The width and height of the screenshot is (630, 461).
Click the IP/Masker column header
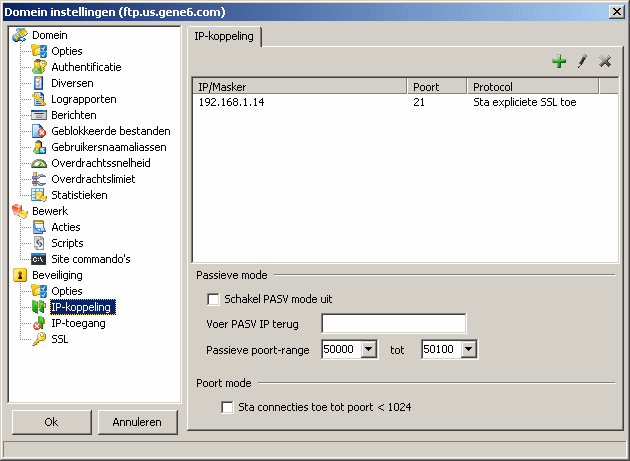(300, 87)
